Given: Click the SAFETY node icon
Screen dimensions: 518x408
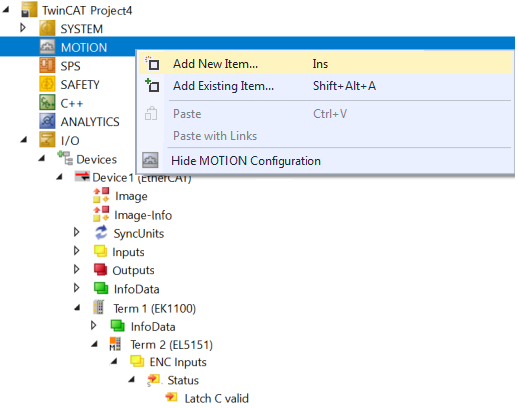Looking at the screenshot, I should (47, 84).
